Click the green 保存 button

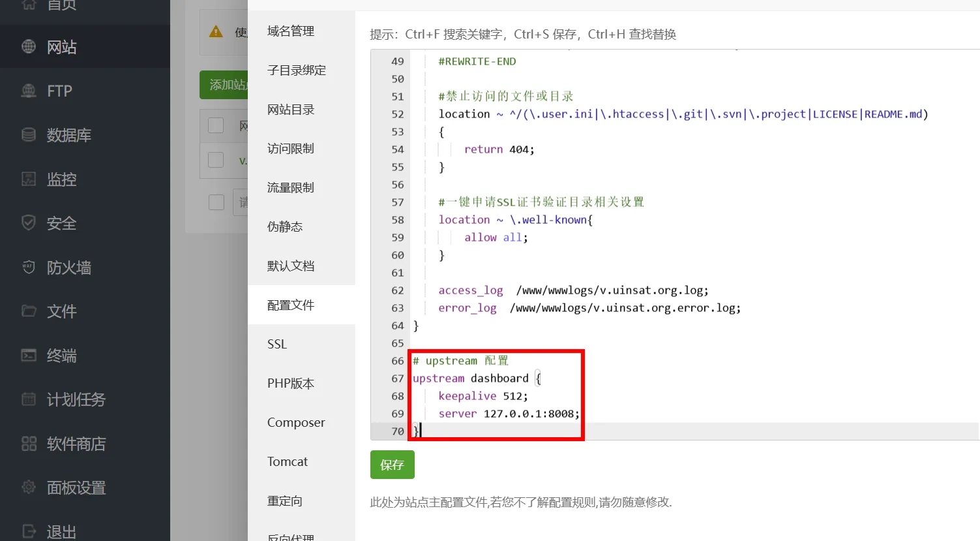coord(392,465)
